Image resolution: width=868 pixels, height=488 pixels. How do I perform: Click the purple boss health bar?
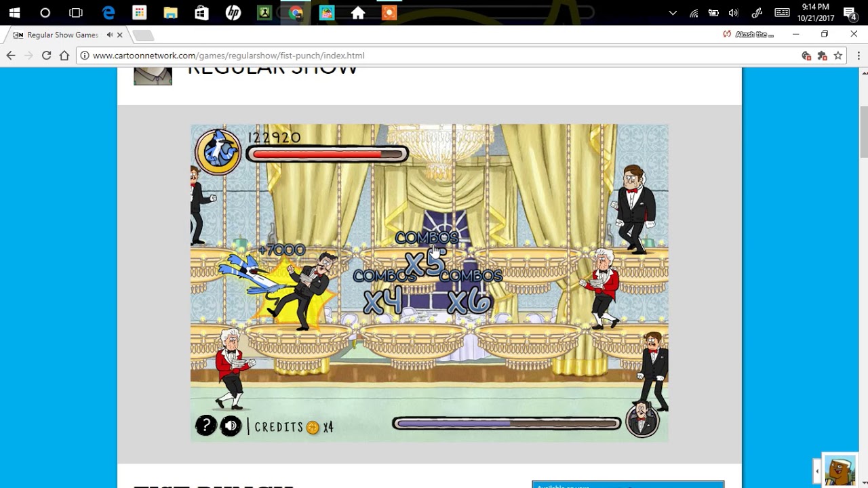coord(507,424)
